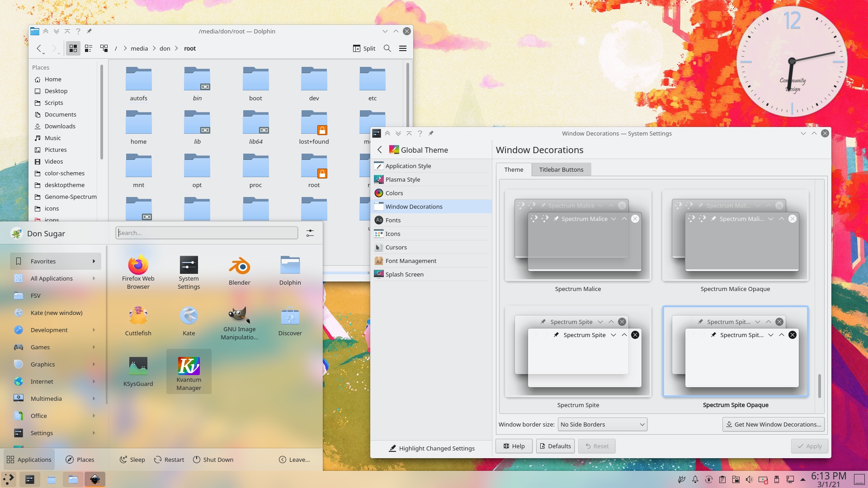
Task: Select Spectrum Spite decoration thumbnail
Action: pyautogui.click(x=578, y=352)
